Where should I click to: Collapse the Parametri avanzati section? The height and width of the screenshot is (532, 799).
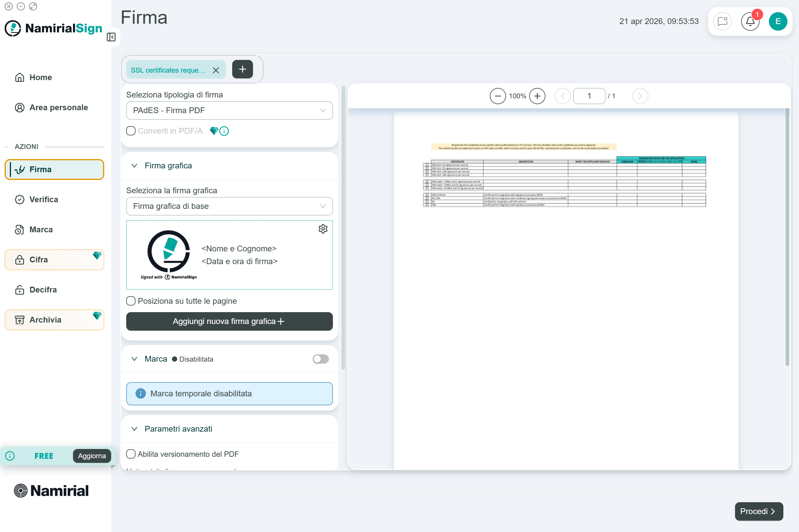click(134, 429)
